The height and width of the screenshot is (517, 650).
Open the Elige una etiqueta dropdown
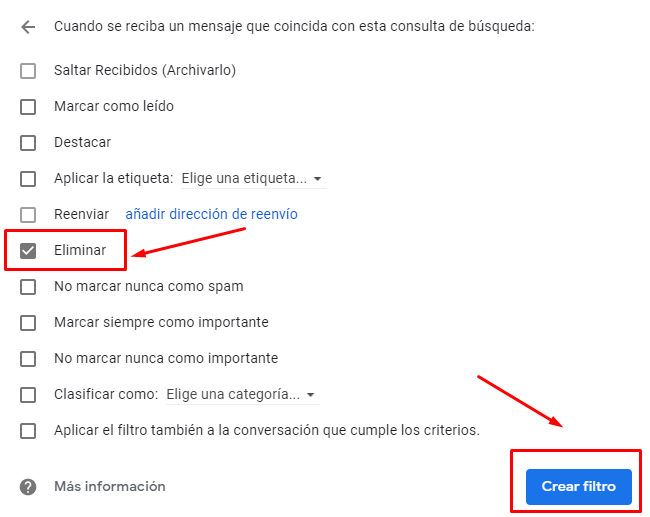pos(254,179)
